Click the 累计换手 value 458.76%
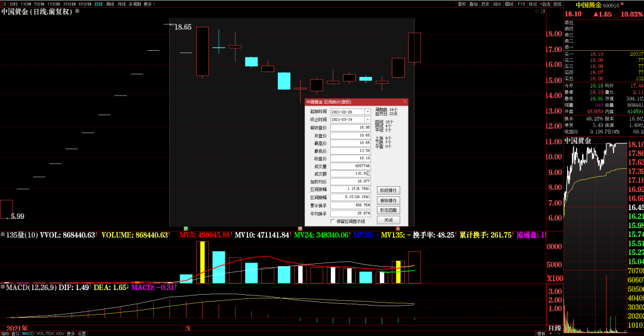Screen dimensions: 644x336 click(351, 205)
